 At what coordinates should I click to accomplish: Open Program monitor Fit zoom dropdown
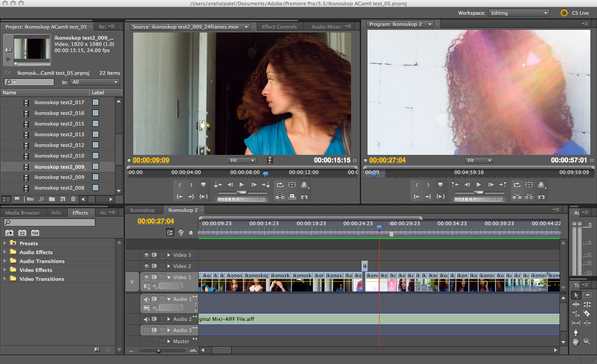[479, 160]
